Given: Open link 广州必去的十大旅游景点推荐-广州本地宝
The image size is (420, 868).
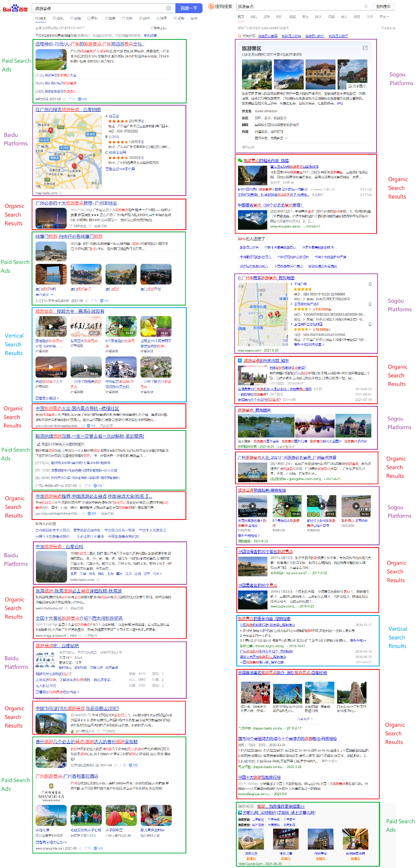Looking at the screenshot, I should [x=76, y=203].
